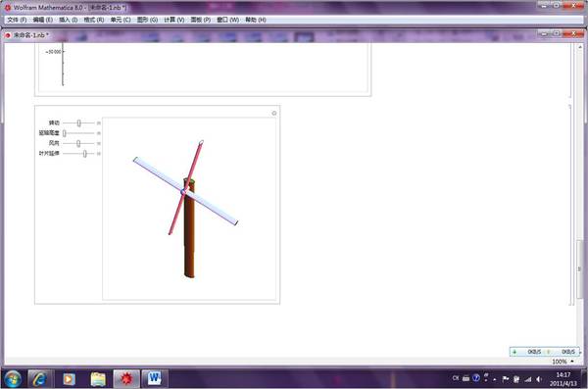
Task: Open Microsoft Word from the taskbar
Action: (154, 379)
